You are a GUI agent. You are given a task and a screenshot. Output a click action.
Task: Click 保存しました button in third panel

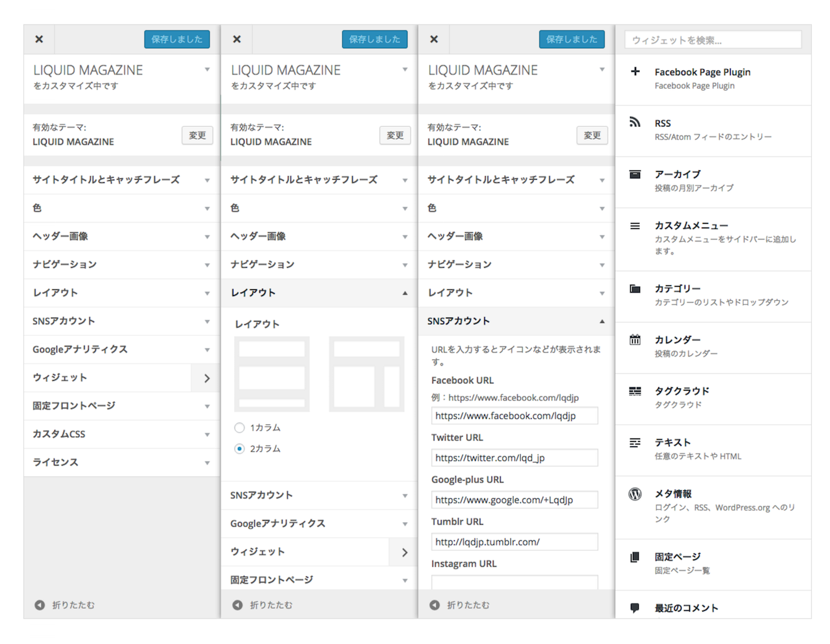[x=571, y=39]
